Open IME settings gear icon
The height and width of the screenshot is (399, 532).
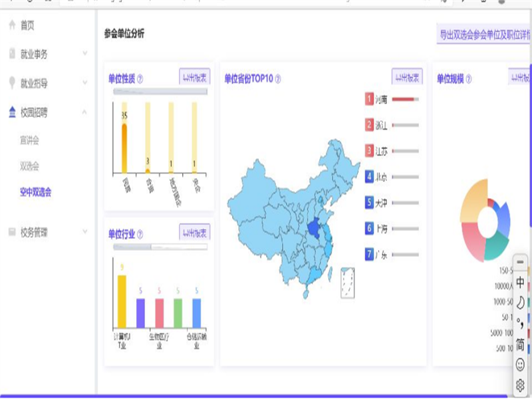[520, 384]
